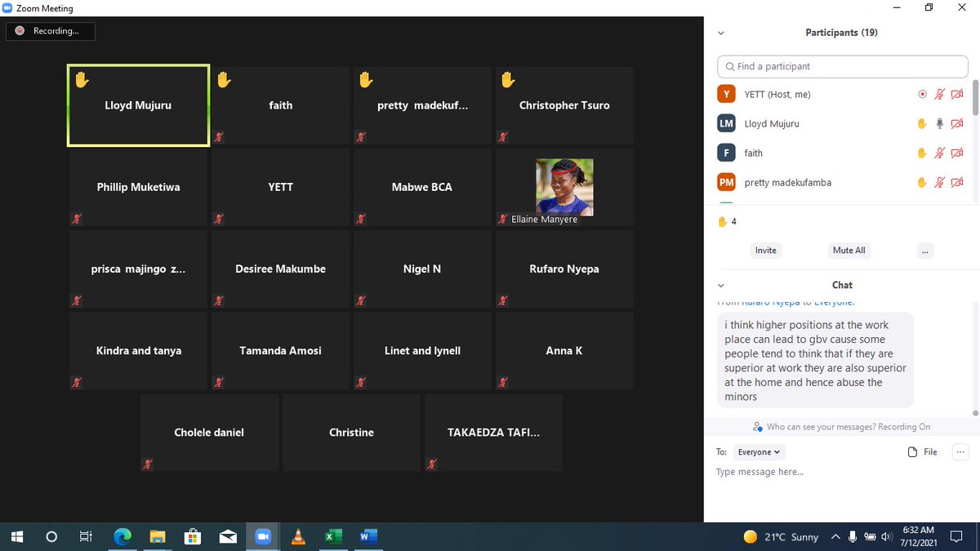Click the Mute All button
The width and height of the screenshot is (980, 551).
point(849,251)
